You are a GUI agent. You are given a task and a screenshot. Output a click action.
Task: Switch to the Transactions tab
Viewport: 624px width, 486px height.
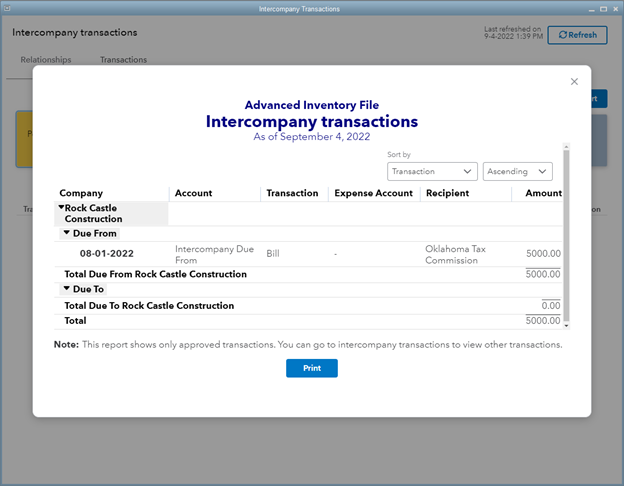tap(123, 60)
